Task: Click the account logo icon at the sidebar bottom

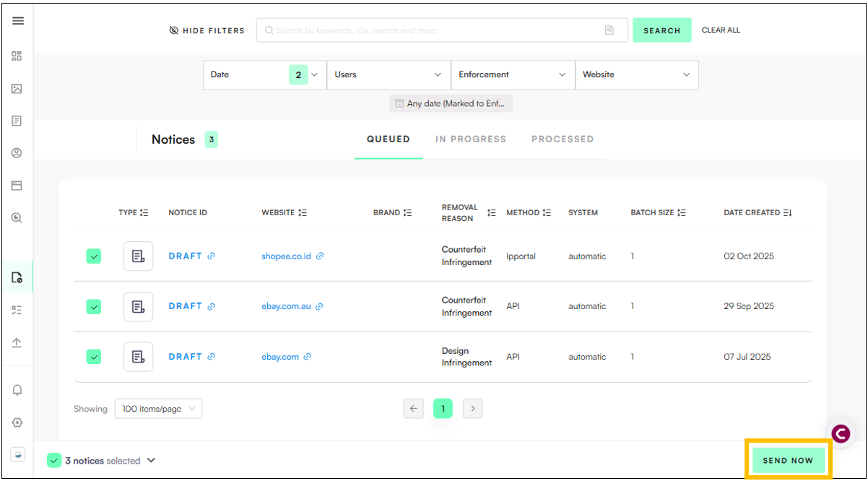Action: tap(17, 454)
